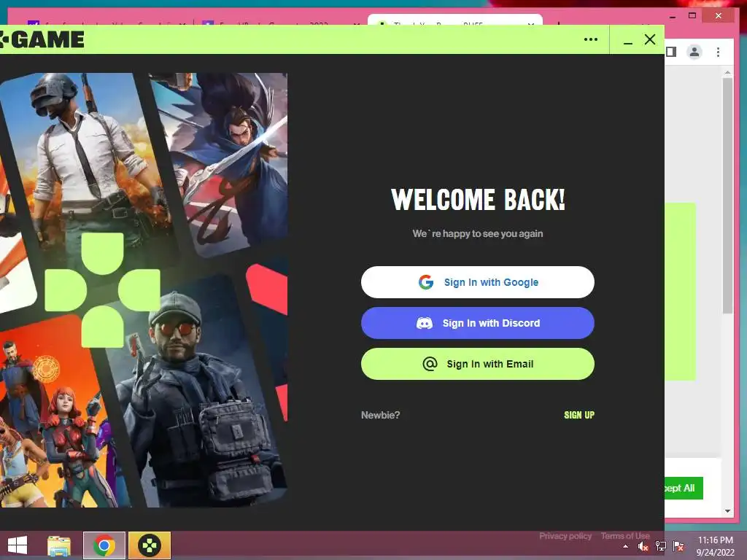Open File Explorer from taskbar
Image resolution: width=747 pixels, height=560 pixels.
tap(59, 545)
